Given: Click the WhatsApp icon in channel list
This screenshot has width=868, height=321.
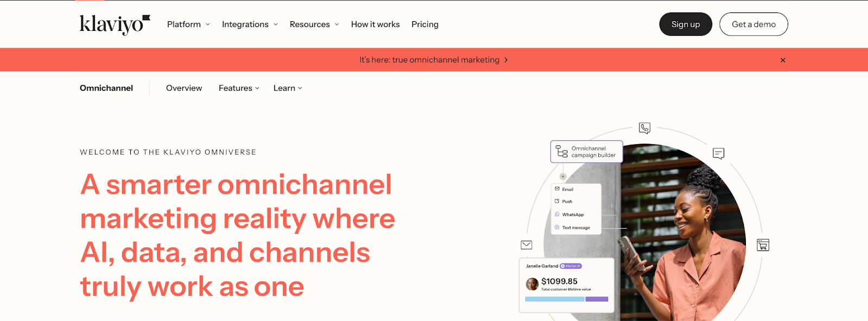Looking at the screenshot, I should click(x=557, y=214).
